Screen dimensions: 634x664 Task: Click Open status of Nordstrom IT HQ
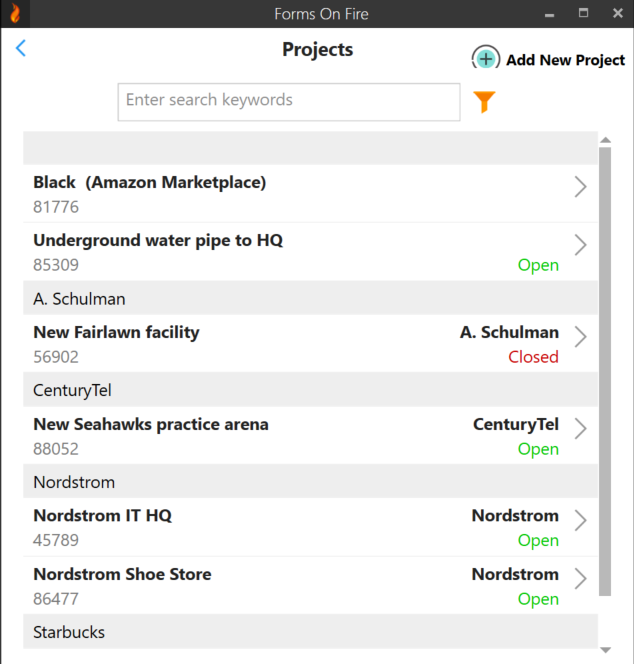pyautogui.click(x=538, y=541)
